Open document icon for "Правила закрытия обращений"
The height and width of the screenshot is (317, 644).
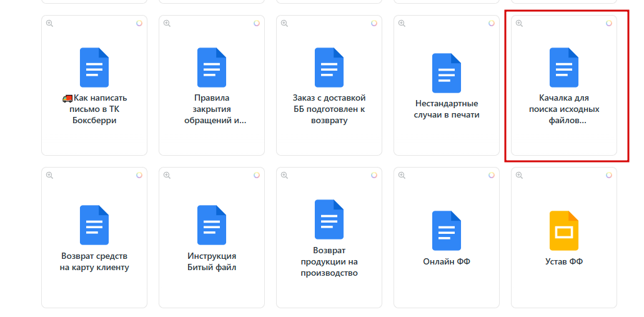[x=212, y=68]
